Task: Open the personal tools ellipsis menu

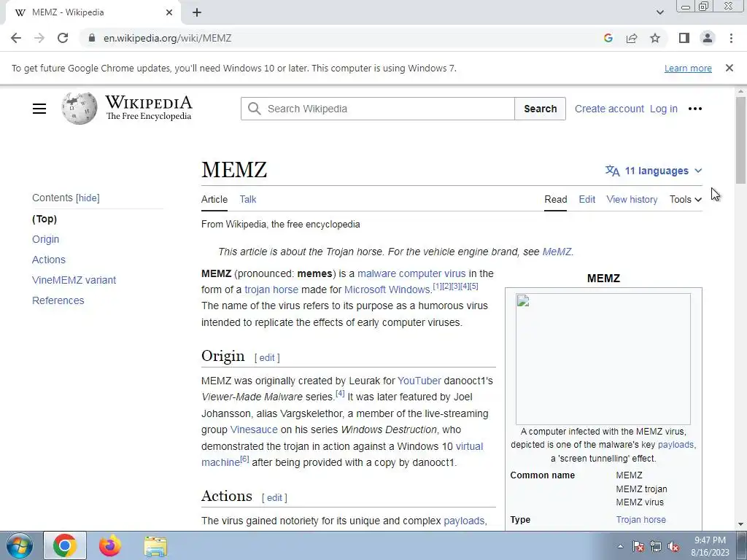Action: click(x=695, y=109)
